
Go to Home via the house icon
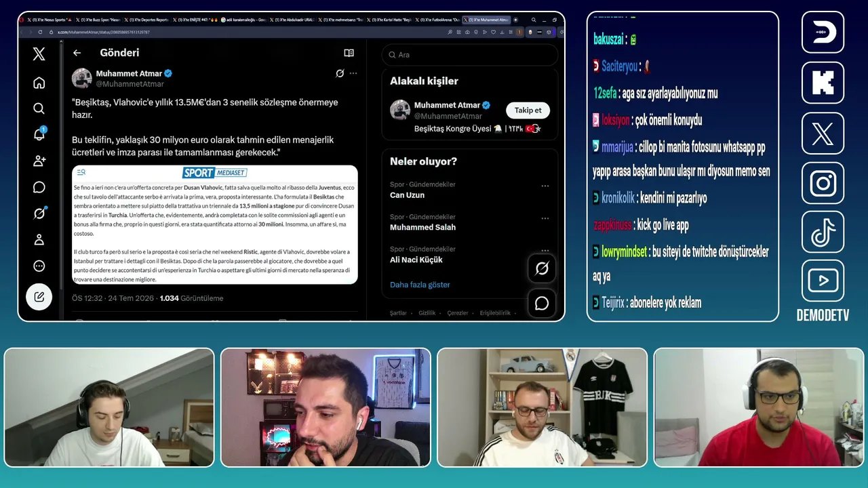point(39,83)
